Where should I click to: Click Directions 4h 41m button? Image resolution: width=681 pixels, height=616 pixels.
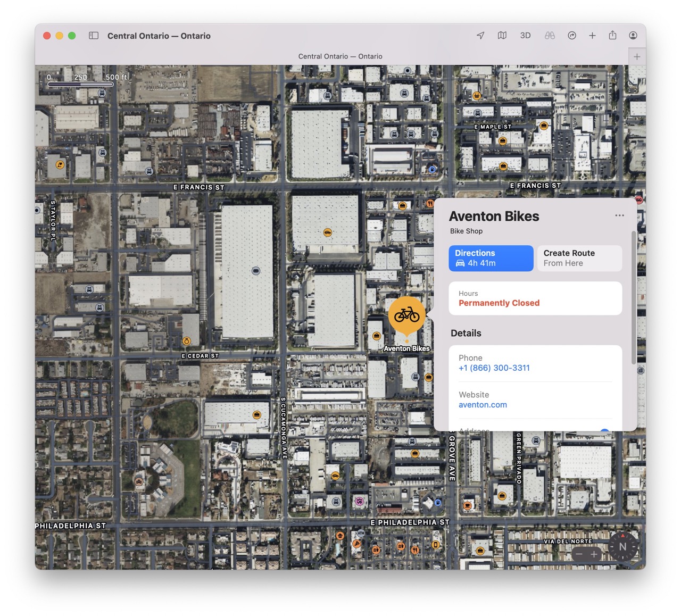pos(491,259)
